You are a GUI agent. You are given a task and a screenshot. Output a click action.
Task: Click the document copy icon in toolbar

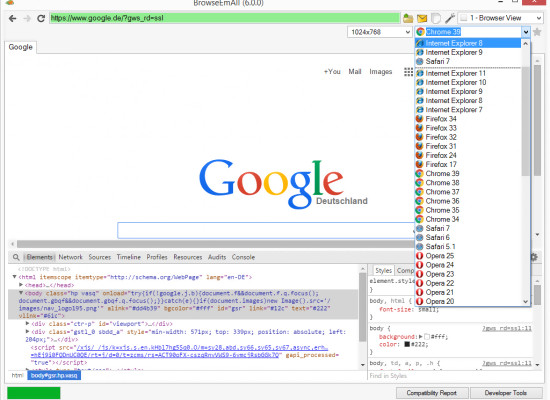point(436,18)
